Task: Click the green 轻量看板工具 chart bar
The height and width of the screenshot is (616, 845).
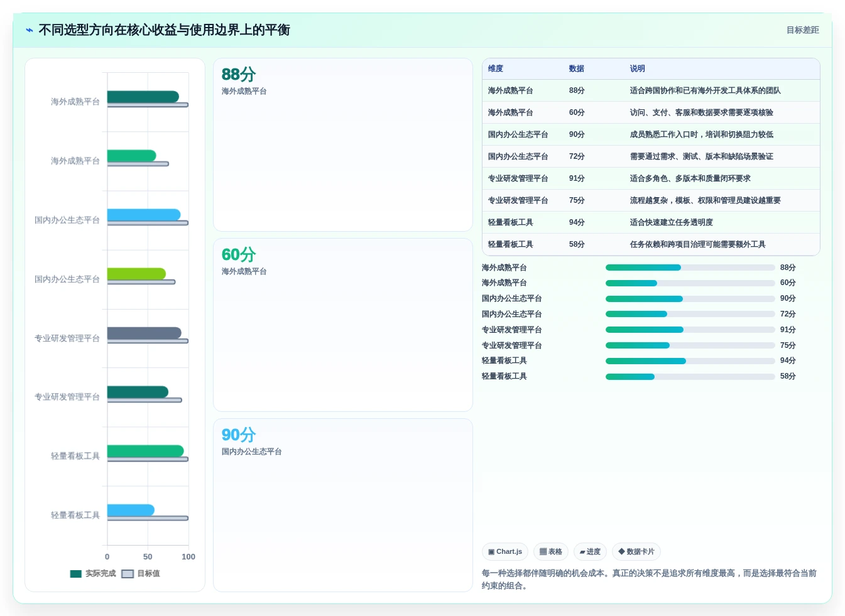Action: 146,451
